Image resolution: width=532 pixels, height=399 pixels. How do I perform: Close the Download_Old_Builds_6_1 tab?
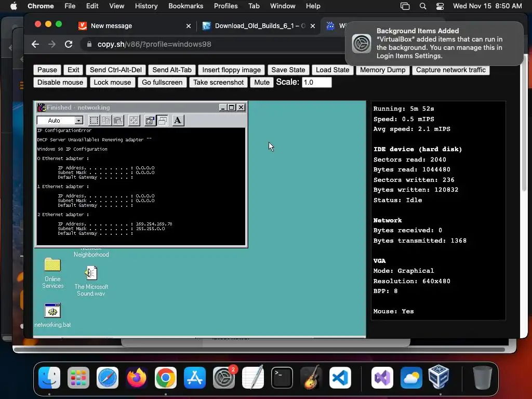pos(312,26)
